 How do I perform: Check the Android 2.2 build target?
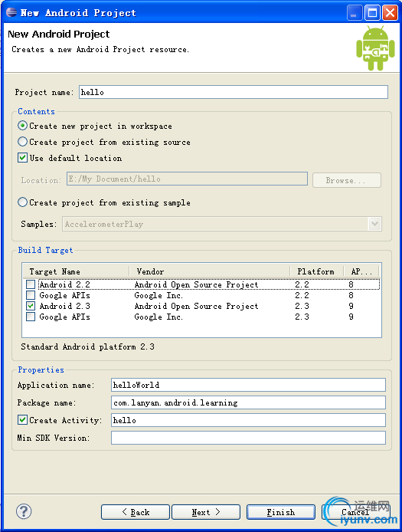click(x=31, y=284)
